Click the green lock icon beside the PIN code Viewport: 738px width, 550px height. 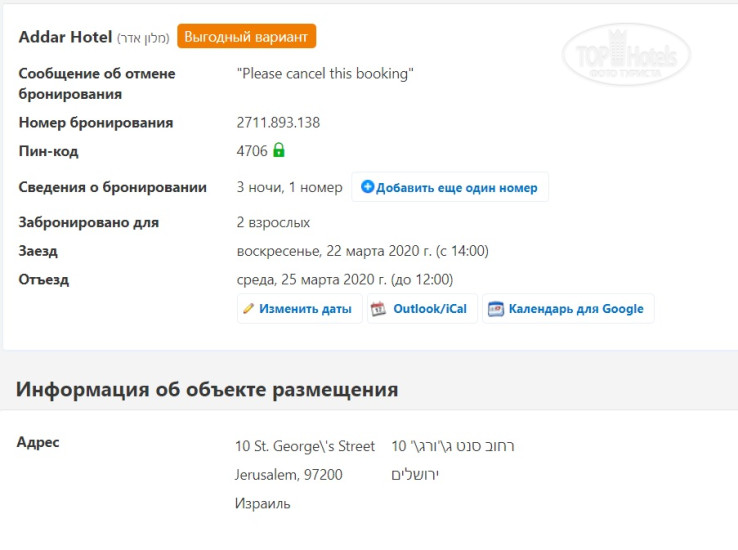(279, 151)
